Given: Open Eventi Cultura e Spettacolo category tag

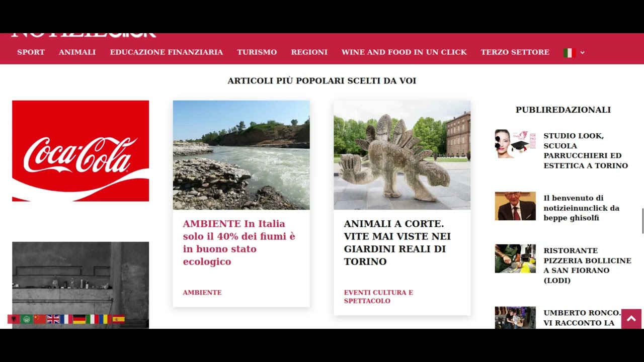Looking at the screenshot, I should (378, 297).
